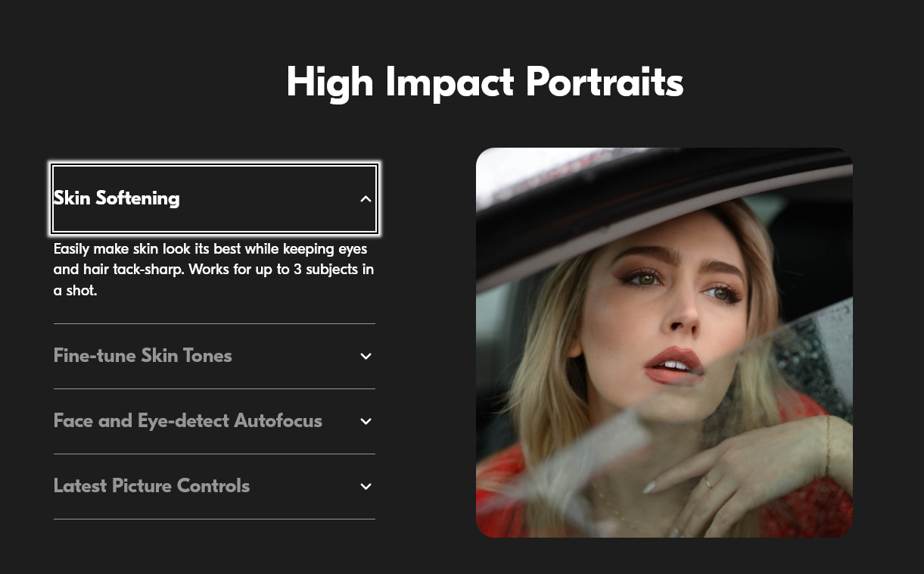Viewport: 924px width, 574px height.
Task: Click the High Impact Portraits title
Action: tap(485, 82)
